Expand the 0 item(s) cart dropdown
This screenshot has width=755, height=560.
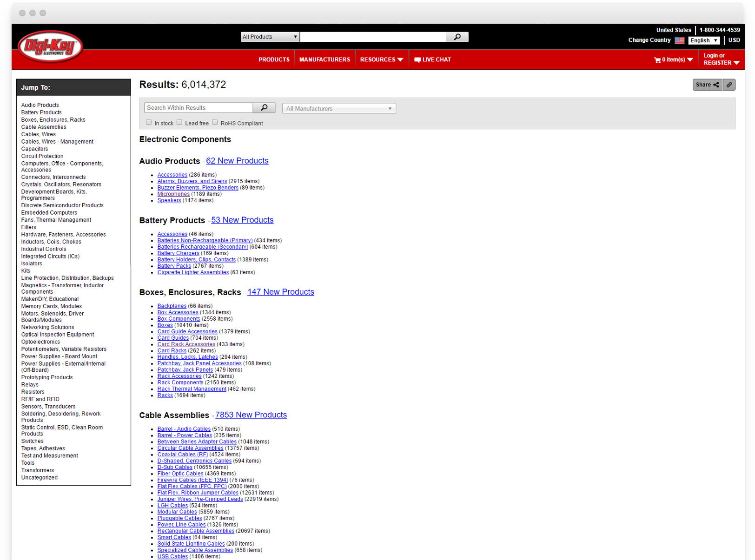(674, 59)
